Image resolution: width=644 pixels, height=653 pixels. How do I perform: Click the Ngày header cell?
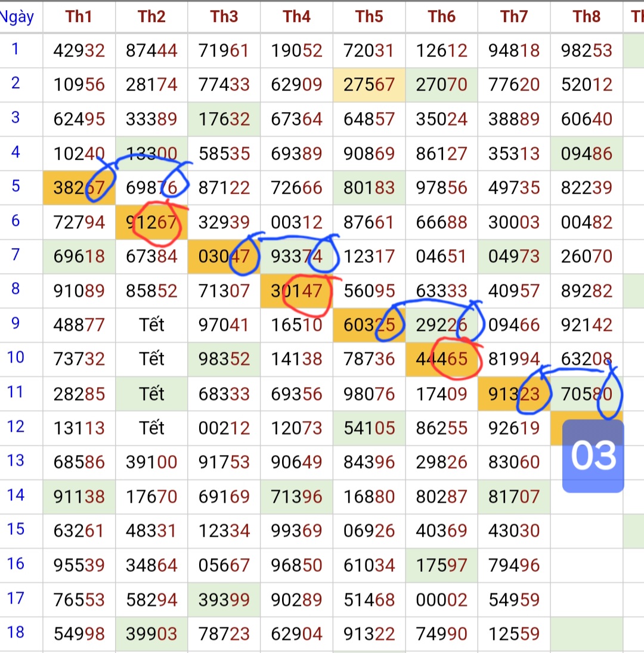(17, 17)
